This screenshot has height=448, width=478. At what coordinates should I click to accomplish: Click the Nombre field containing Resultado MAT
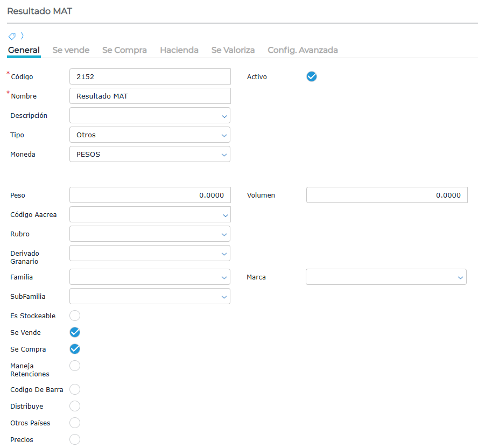pyautogui.click(x=150, y=96)
